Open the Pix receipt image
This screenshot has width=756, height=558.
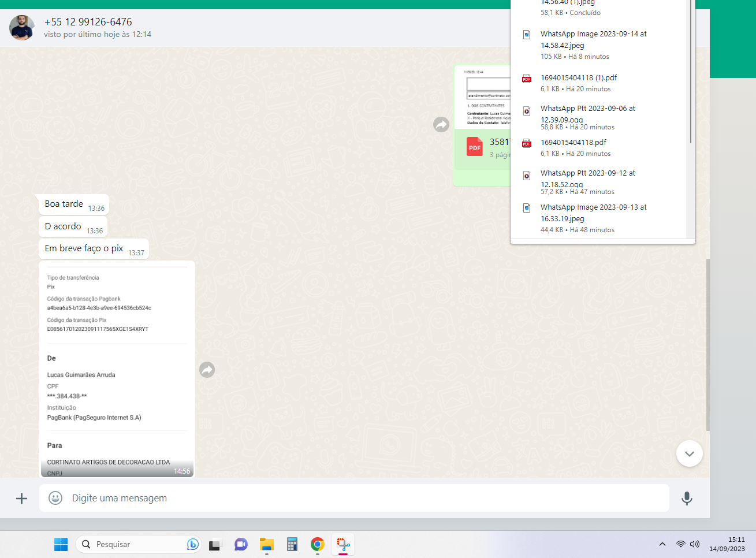pyautogui.click(x=117, y=369)
